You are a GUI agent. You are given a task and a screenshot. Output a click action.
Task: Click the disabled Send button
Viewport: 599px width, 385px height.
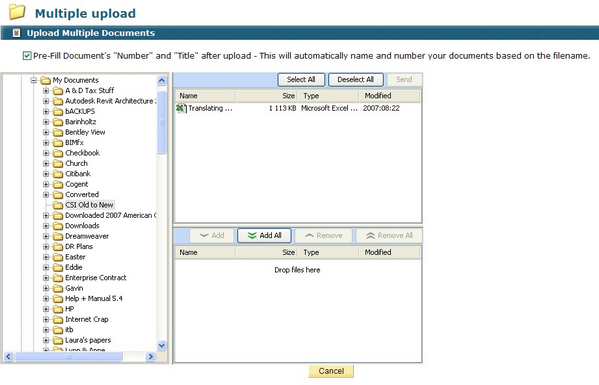[404, 79]
